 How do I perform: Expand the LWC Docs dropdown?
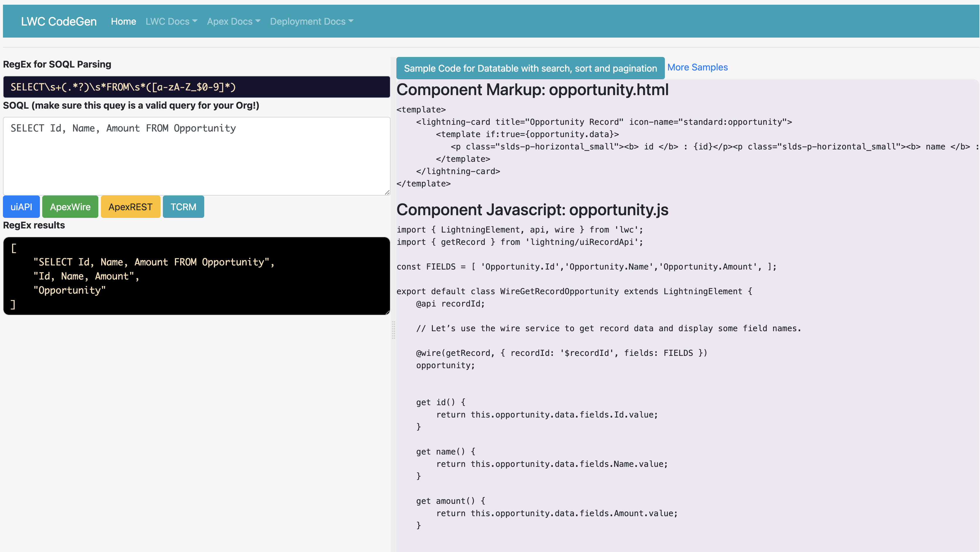click(171, 21)
